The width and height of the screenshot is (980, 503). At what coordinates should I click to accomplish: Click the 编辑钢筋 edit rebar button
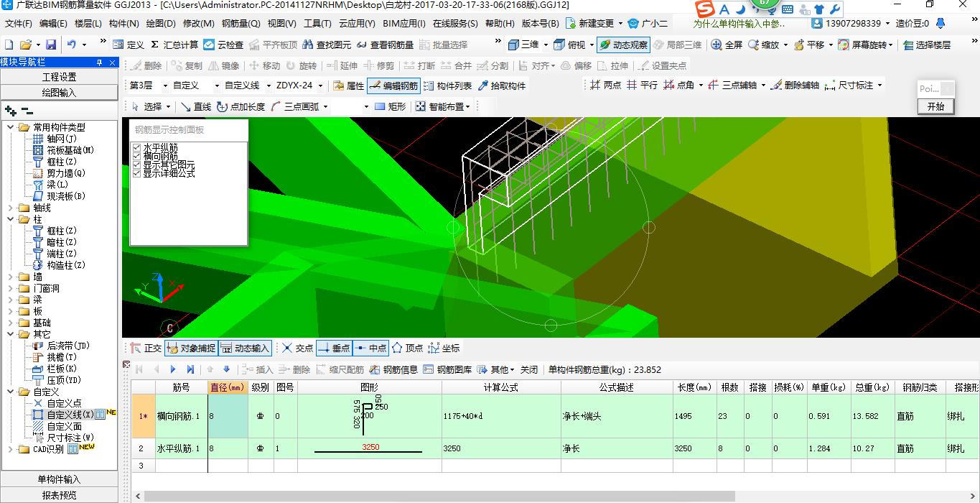tap(393, 86)
